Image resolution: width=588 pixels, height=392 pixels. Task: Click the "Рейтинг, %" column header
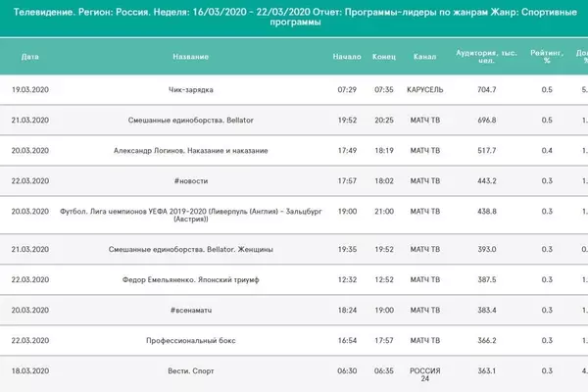[547, 57]
